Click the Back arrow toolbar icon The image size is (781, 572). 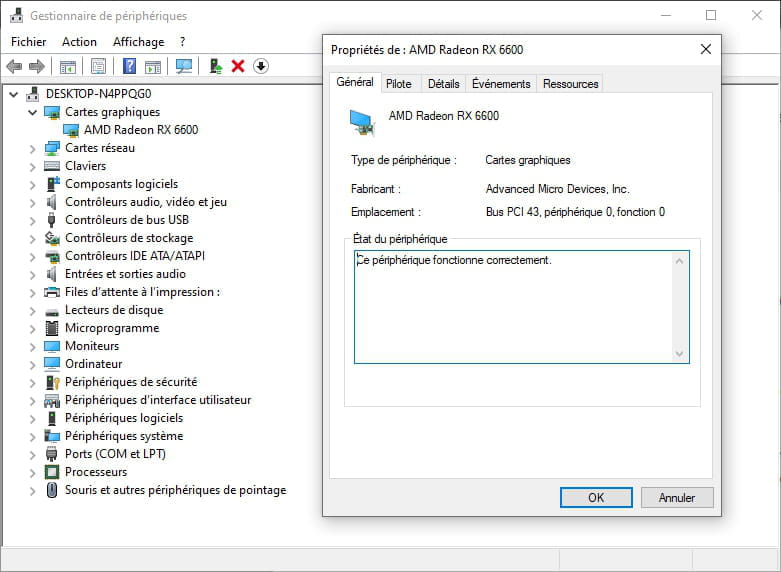click(x=14, y=66)
